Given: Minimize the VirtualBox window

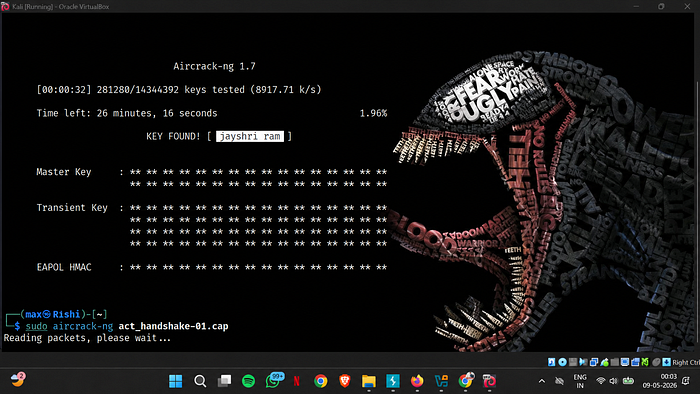Looking at the screenshot, I should [636, 6].
